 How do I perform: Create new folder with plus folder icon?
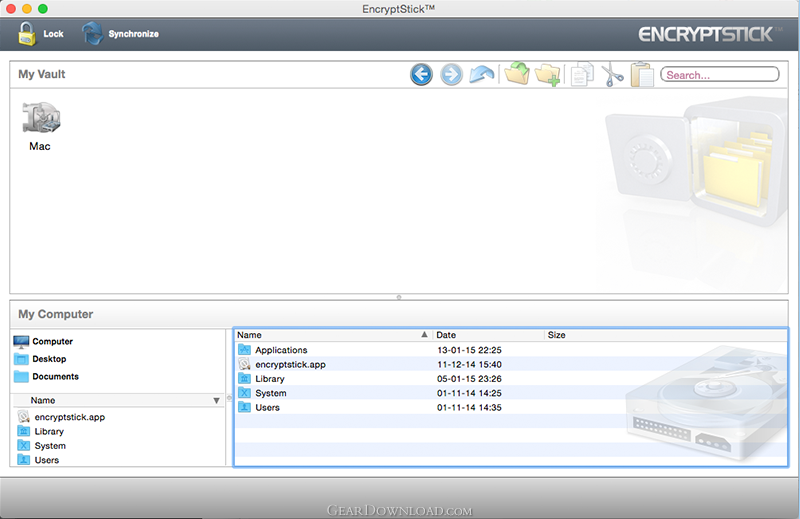(547, 75)
